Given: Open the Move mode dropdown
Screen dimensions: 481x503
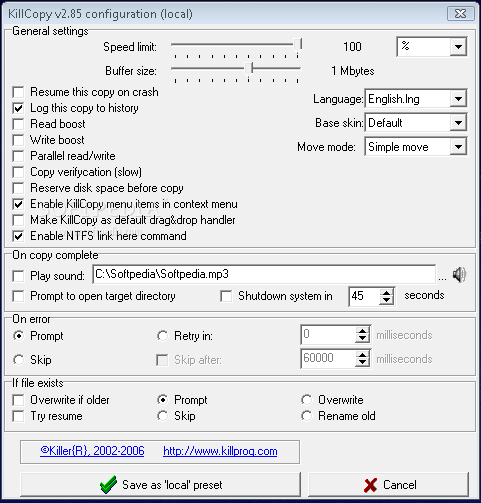Looking at the screenshot, I should (458, 147).
